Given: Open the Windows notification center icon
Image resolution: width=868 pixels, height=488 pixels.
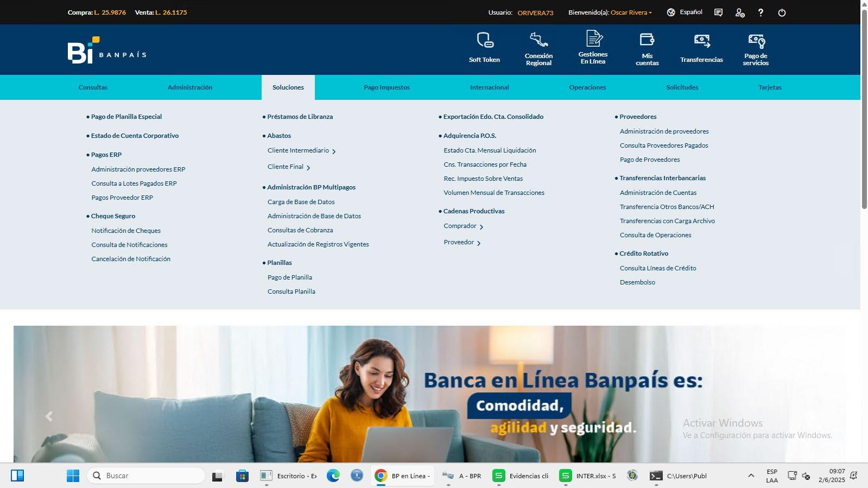Looking at the screenshot, I should click(853, 476).
